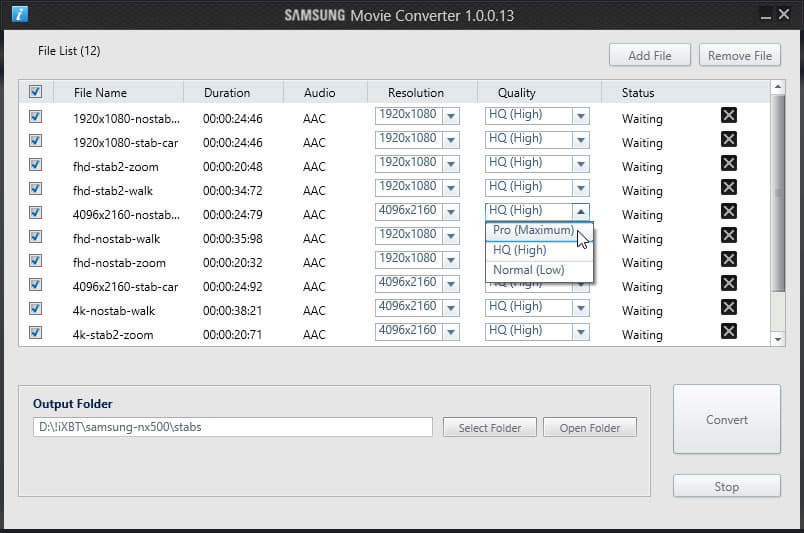Open resolution dropdown for 1920x1080-nostab row
The height and width of the screenshot is (533, 804).
coord(451,116)
